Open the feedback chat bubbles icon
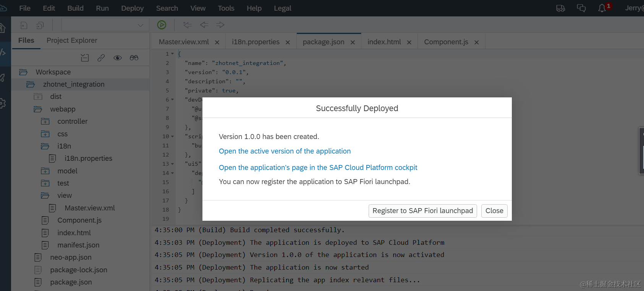This screenshot has width=644, height=291. click(x=581, y=8)
